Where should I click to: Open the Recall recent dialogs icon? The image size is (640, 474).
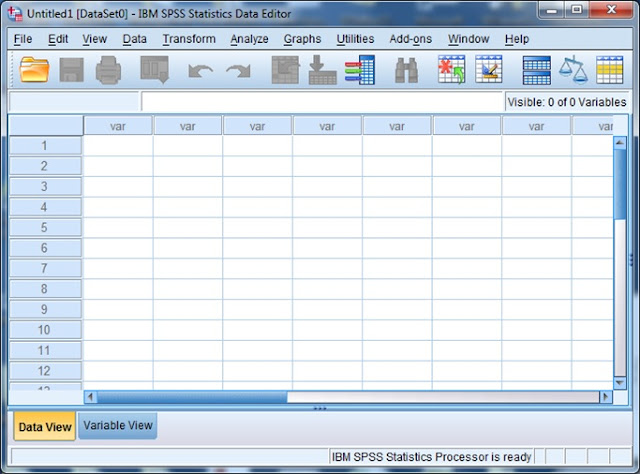pyautogui.click(x=154, y=70)
